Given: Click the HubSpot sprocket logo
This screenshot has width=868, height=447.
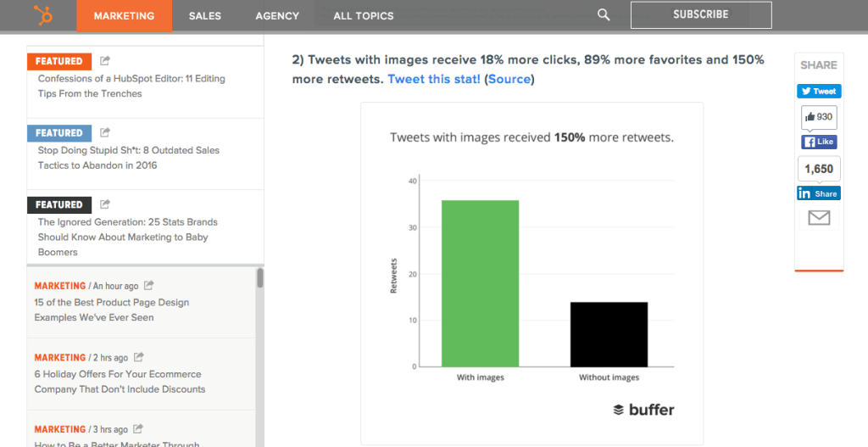Looking at the screenshot, I should coord(42,15).
